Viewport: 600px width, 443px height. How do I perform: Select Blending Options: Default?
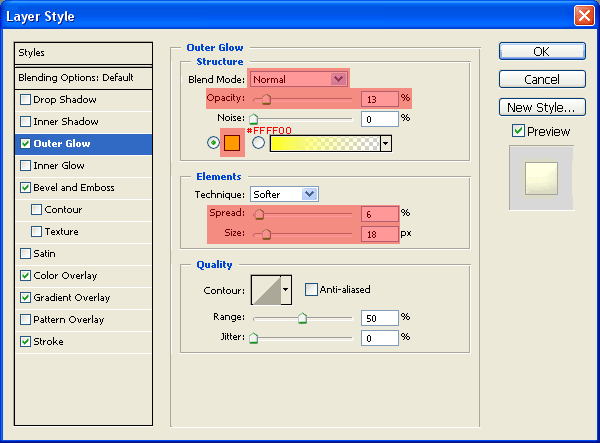[x=83, y=78]
